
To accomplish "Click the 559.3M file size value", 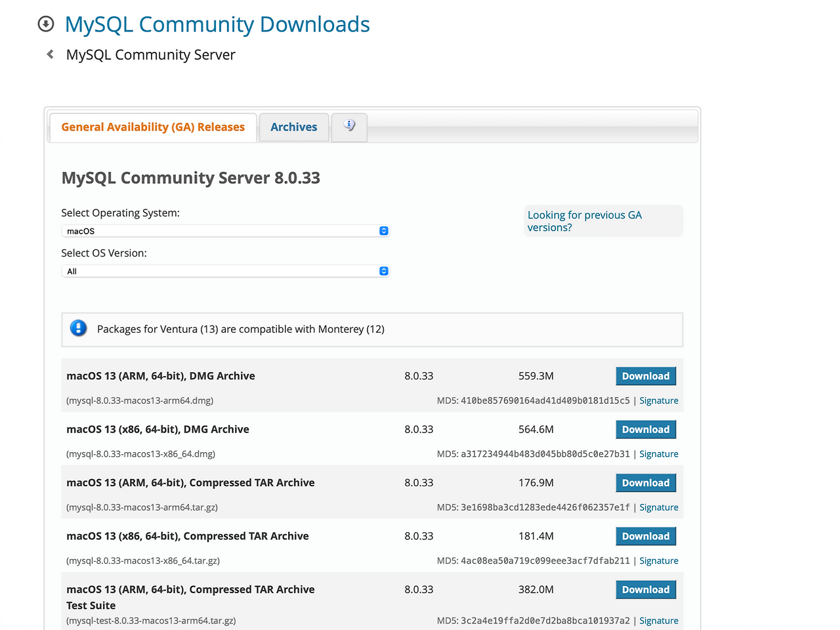I will 536,376.
